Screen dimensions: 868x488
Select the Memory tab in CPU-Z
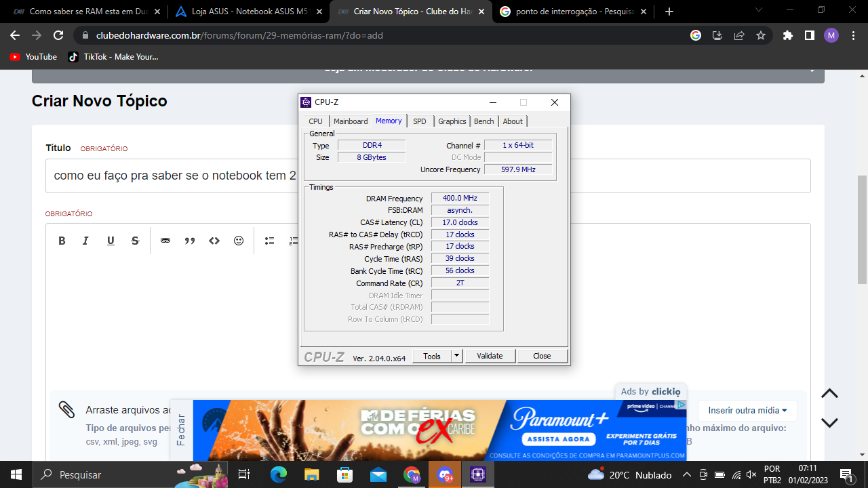click(389, 121)
